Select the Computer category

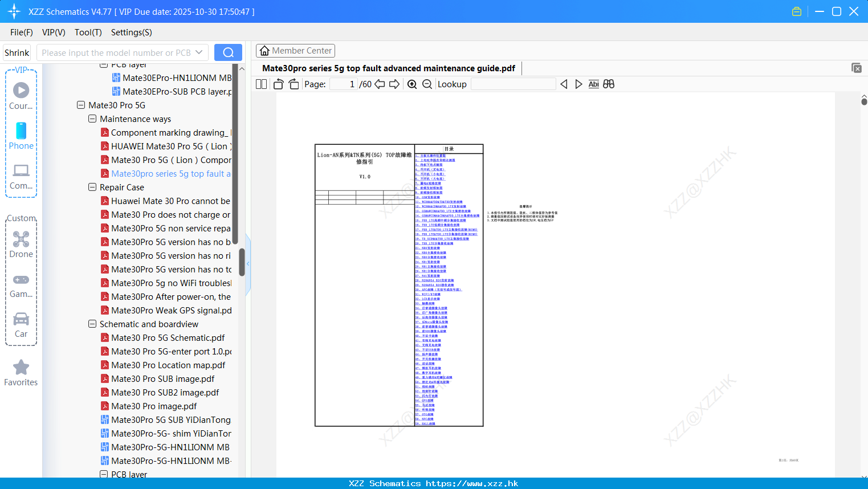(x=21, y=176)
